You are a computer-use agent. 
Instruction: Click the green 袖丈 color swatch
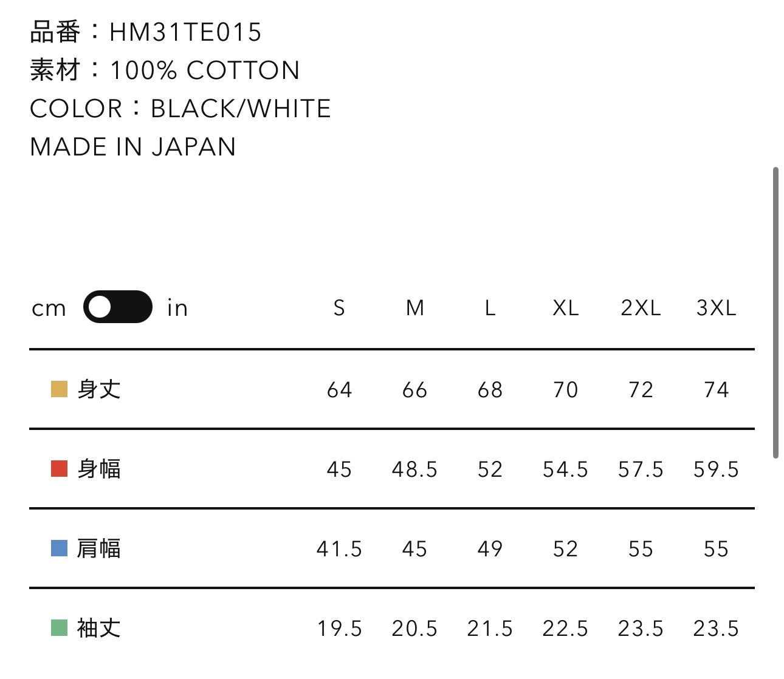[59, 628]
